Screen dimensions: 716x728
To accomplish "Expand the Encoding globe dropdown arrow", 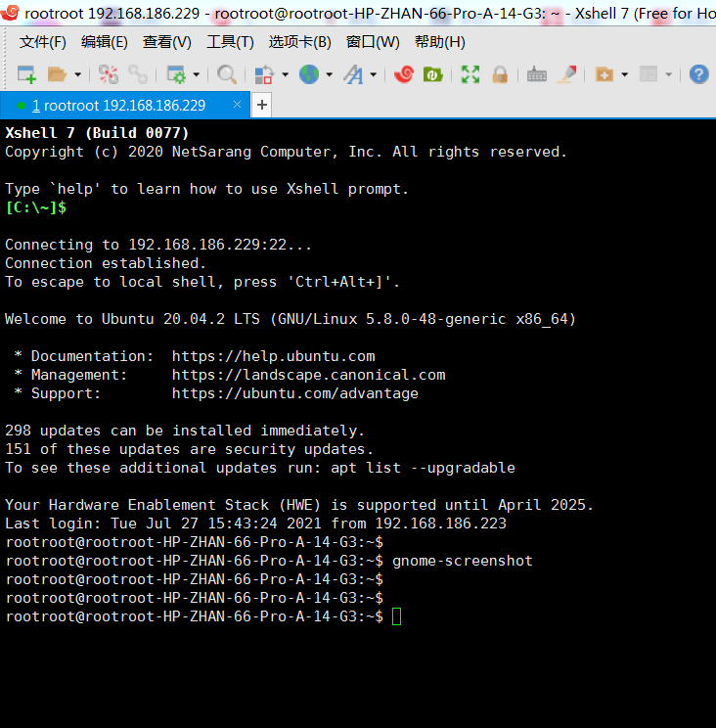I will 329,74.
